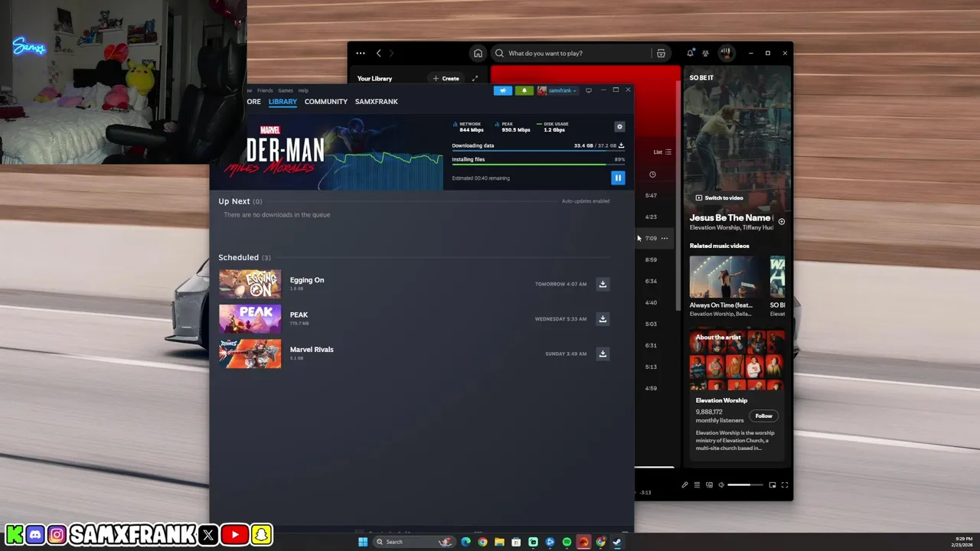
Task: Open Spotify miniplayer icon
Action: click(x=772, y=485)
